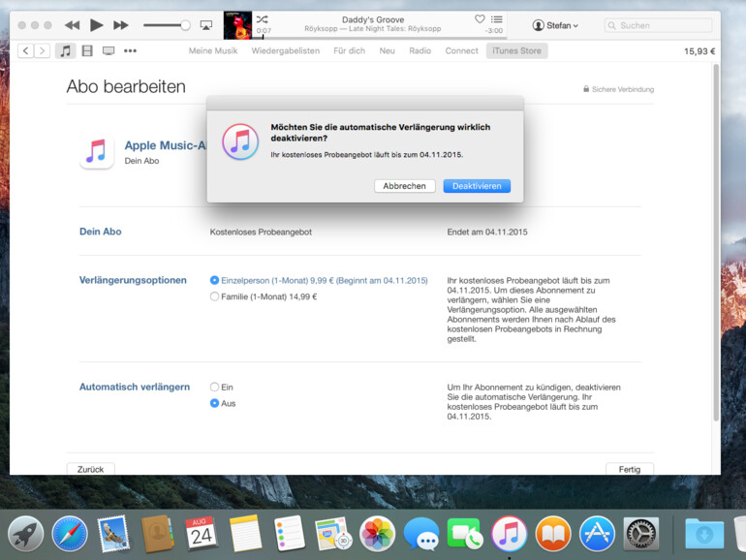The image size is (746, 560).
Task: Open Photos from the Dock
Action: pyautogui.click(x=377, y=533)
